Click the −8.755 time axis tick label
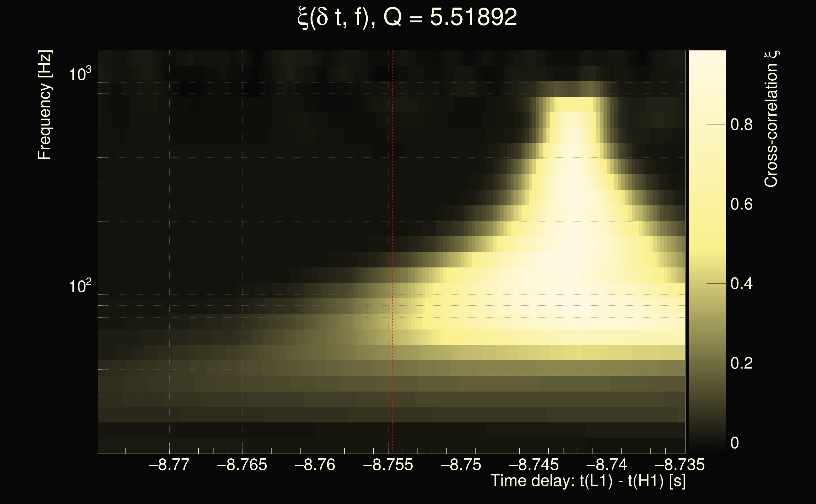This screenshot has height=504, width=816. click(388, 465)
